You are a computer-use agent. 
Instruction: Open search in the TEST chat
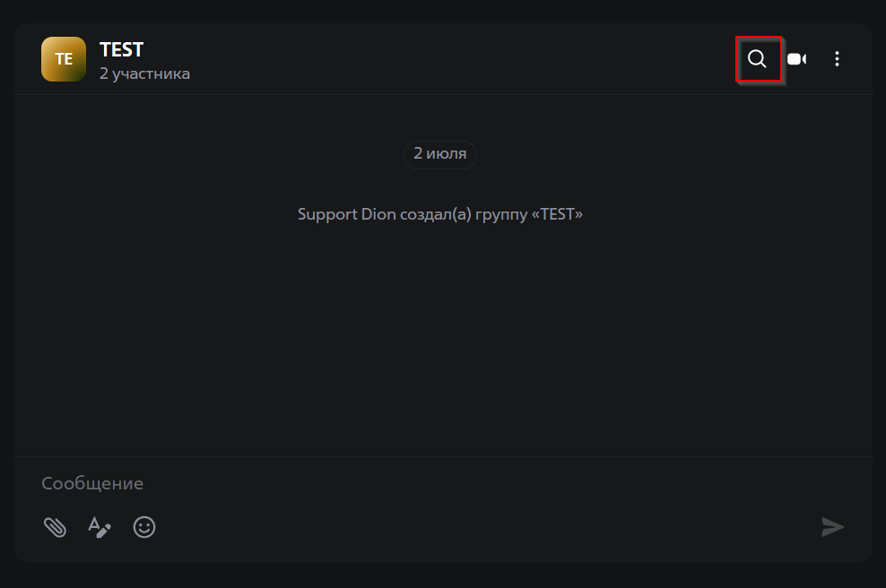[x=758, y=59]
